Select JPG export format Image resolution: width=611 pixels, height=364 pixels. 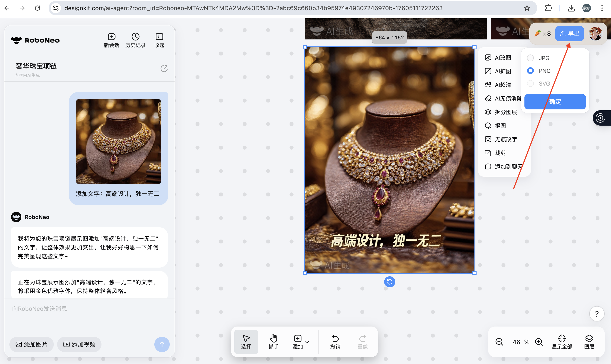click(x=530, y=58)
